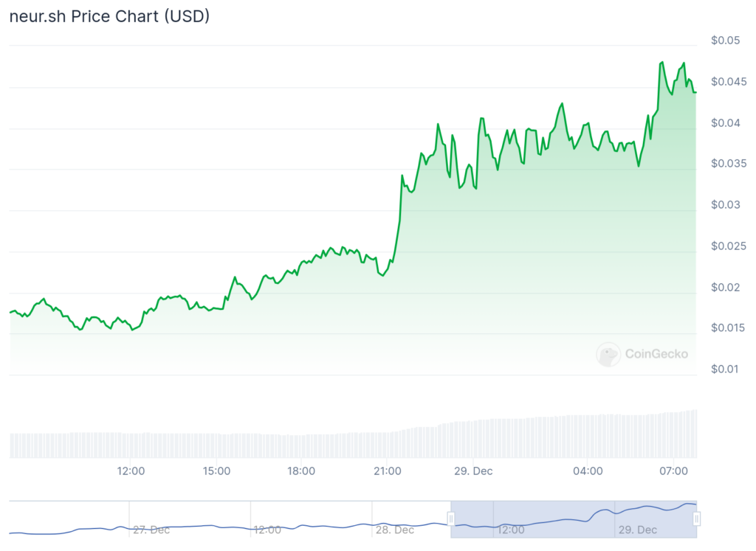Click the $0.045 y-axis label
The image size is (756, 551).
click(727, 81)
